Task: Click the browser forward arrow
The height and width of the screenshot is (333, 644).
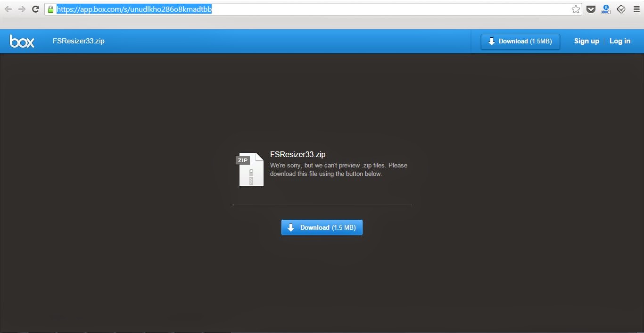Action: point(22,9)
